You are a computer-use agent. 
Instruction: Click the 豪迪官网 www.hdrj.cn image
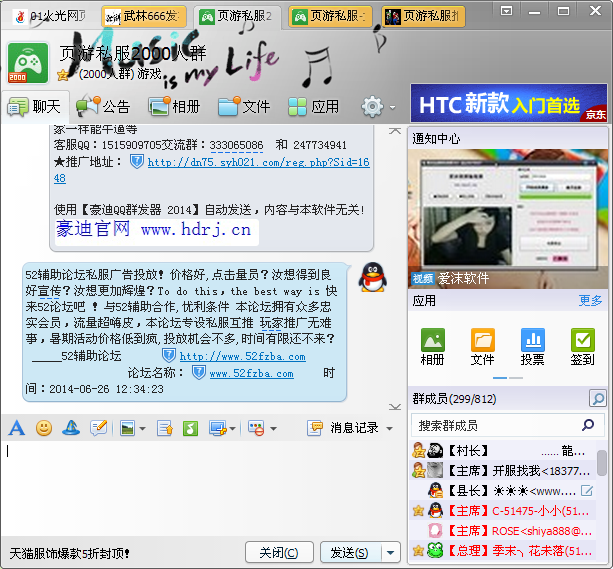pos(157,232)
